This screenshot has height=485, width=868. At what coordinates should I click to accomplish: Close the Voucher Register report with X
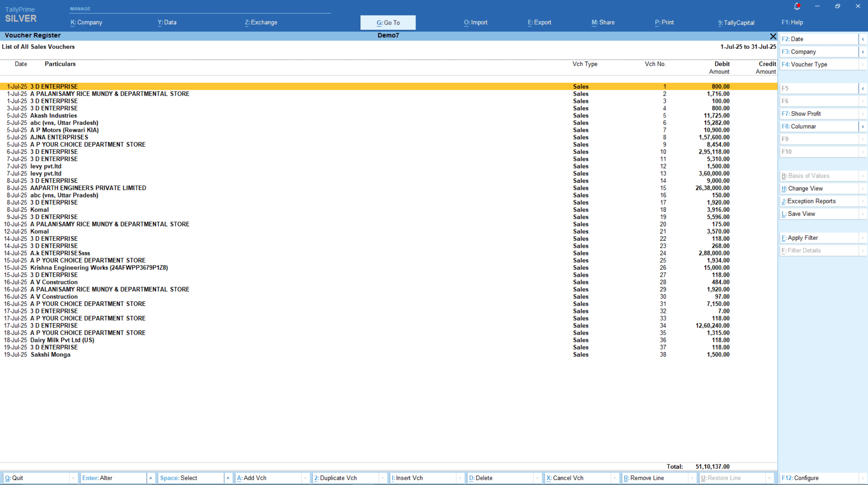tap(773, 36)
